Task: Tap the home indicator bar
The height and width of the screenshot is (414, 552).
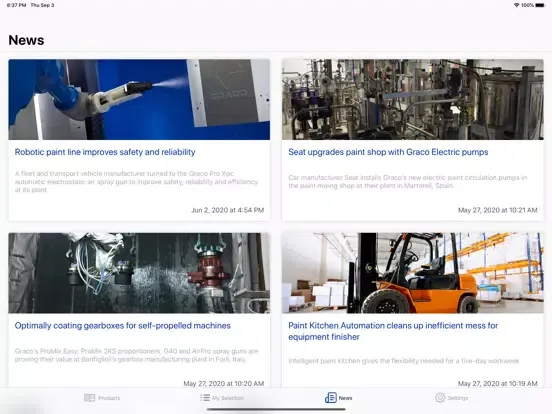Action: click(276, 409)
